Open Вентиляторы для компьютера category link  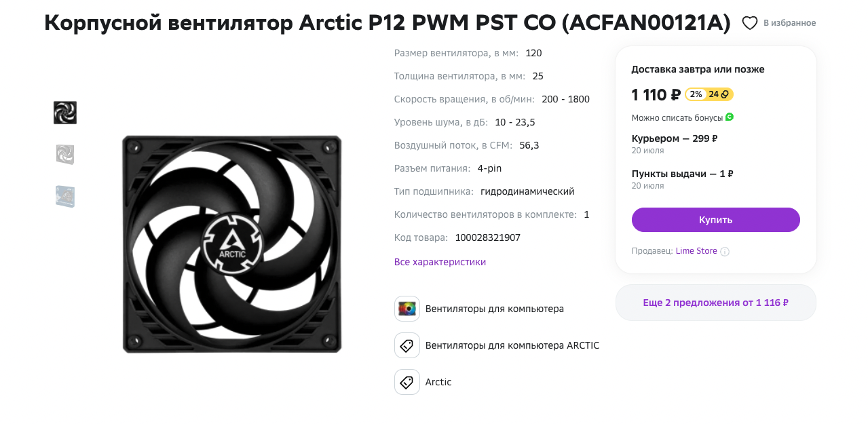[x=494, y=309]
